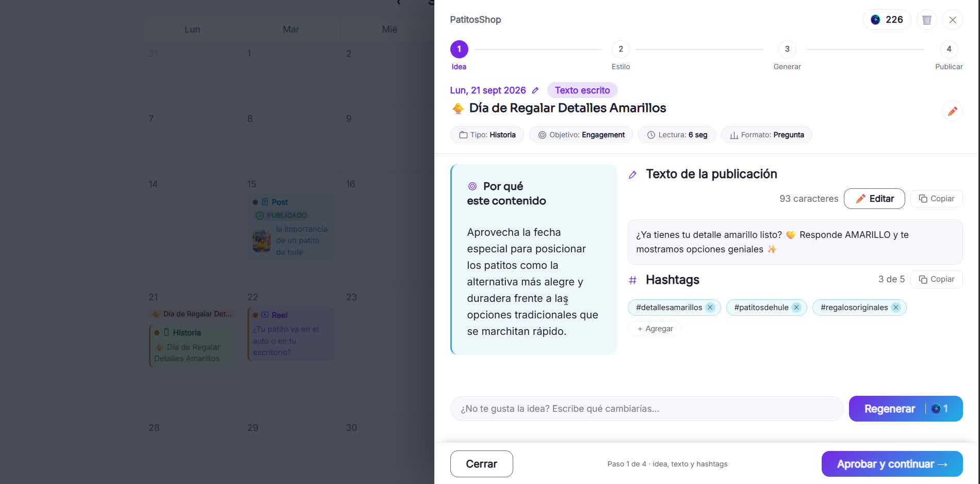Click the 'Por qué este contenido' heading
The height and width of the screenshot is (484, 980).
(507, 193)
